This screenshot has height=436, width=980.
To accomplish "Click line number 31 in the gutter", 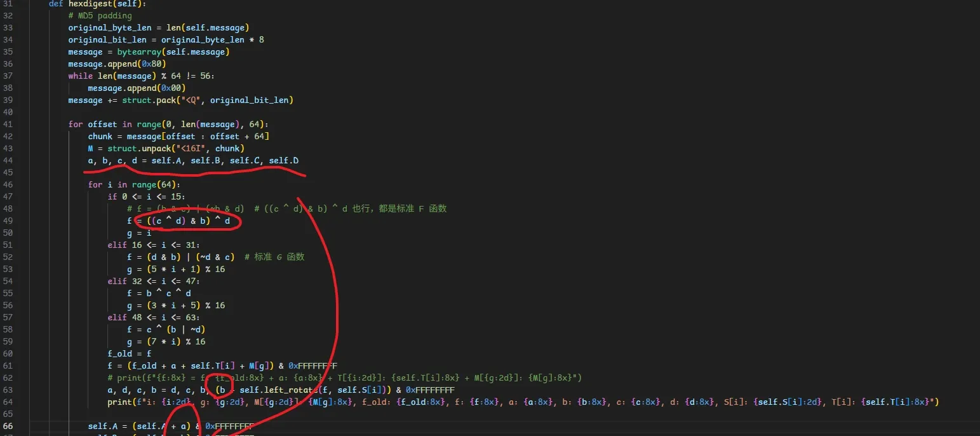I will pos(8,4).
